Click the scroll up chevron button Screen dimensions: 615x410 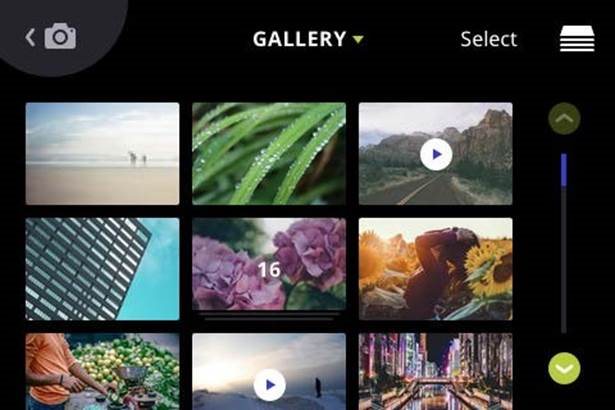click(x=564, y=118)
